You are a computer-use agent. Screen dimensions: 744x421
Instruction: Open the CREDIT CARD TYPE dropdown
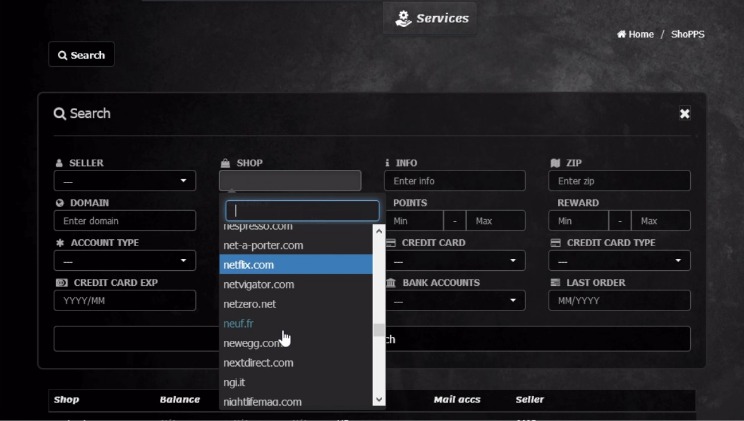click(x=619, y=261)
